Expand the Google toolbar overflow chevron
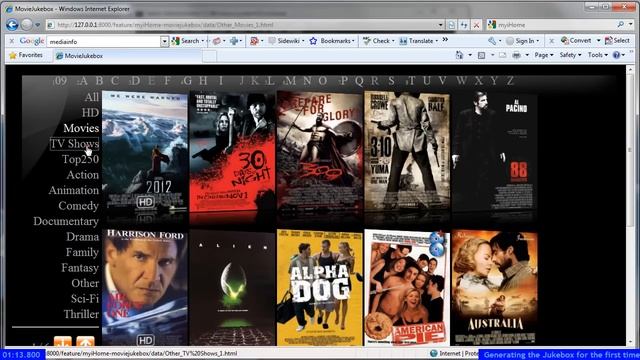This screenshot has width=640, height=360. (x=445, y=40)
